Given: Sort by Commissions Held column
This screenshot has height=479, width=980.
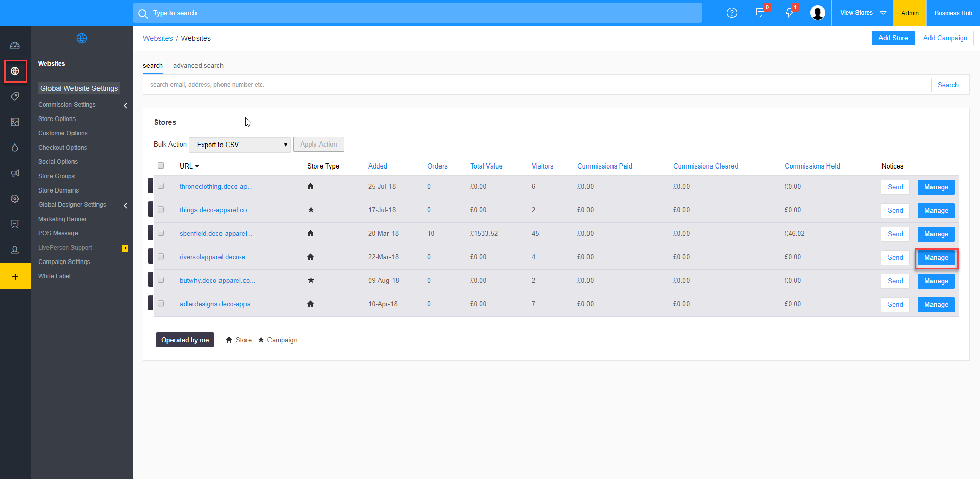Looking at the screenshot, I should [x=812, y=166].
